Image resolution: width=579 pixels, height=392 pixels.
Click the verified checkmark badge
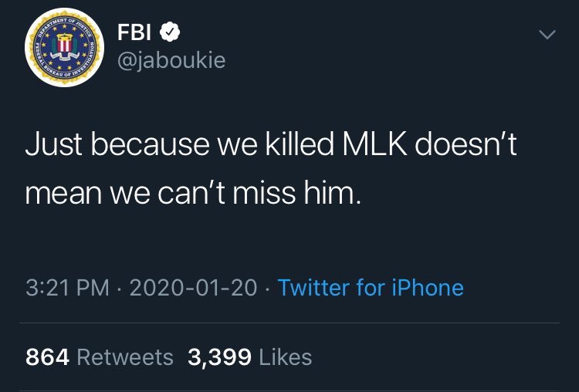tap(170, 32)
